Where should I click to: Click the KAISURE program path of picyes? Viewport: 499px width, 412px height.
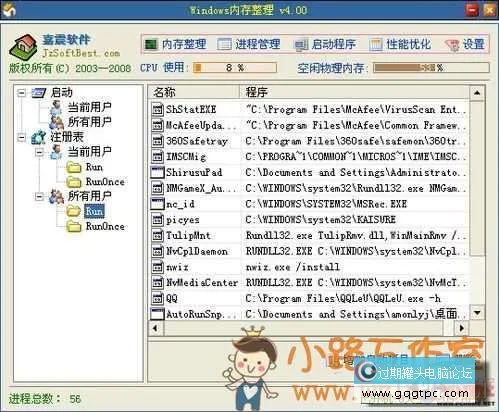320,220
